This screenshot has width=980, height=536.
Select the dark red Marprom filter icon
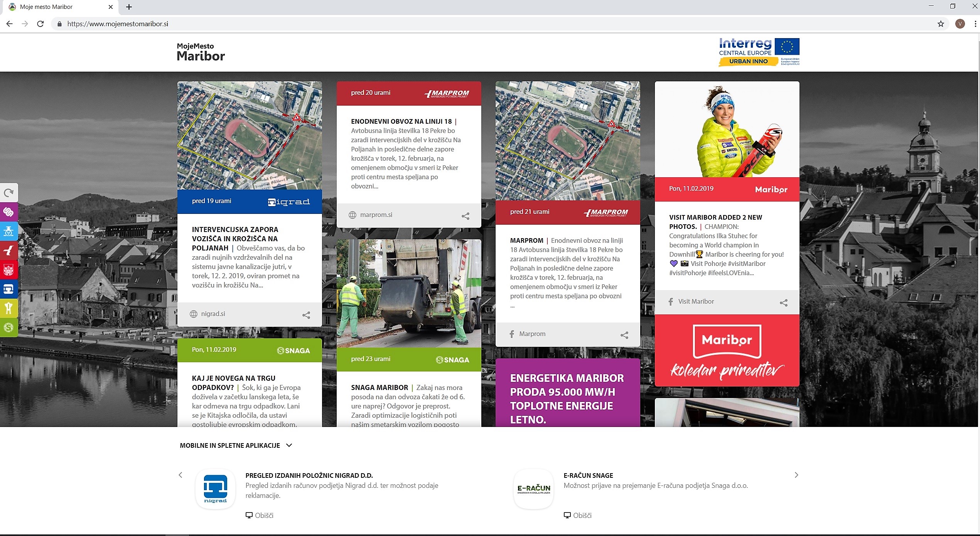pyautogui.click(x=8, y=250)
